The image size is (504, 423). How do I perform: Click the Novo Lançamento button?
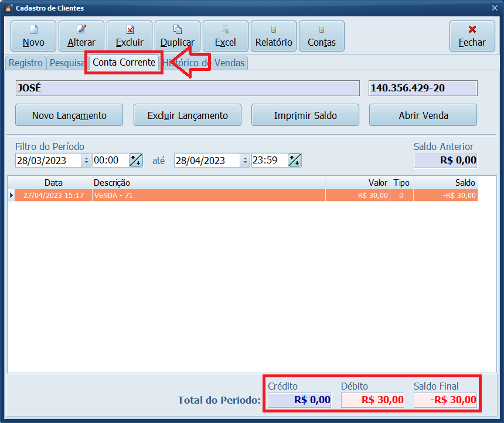coord(69,115)
